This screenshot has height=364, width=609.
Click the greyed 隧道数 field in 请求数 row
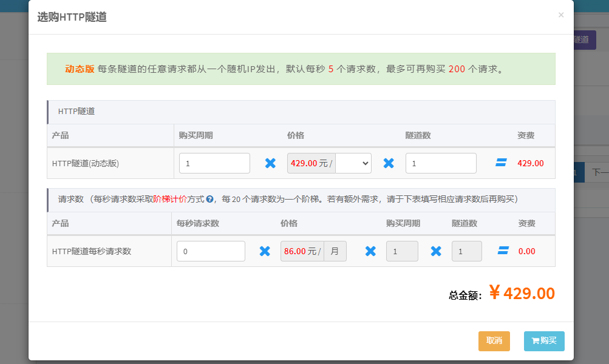(466, 251)
